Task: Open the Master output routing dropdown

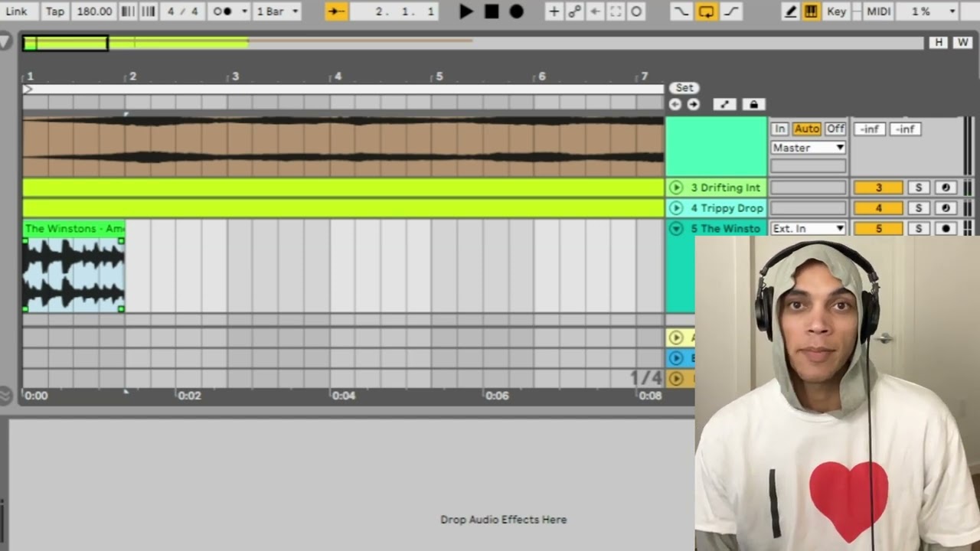Action: pyautogui.click(x=808, y=148)
